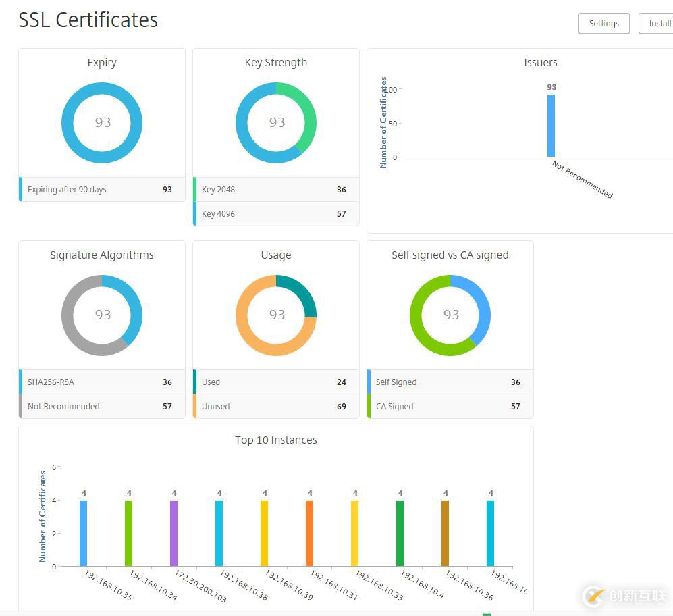Select the Unused certificates row
The width and height of the screenshot is (673, 616).
pos(275,407)
